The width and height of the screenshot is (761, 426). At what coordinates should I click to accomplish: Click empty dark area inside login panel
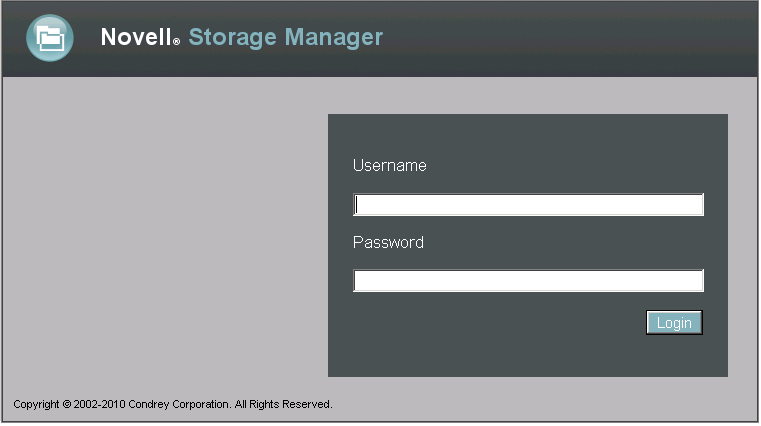pos(480,345)
